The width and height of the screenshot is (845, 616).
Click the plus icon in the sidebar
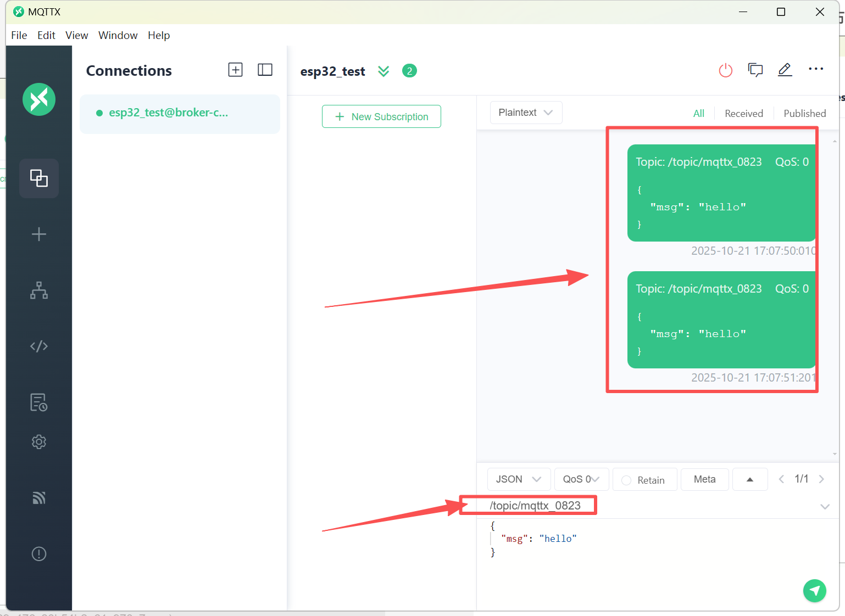point(39,234)
